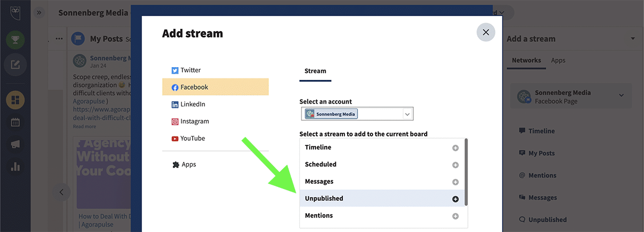Select LinkedIn network in Add stream
Image resolution: width=644 pixels, height=232 pixels.
[215, 104]
